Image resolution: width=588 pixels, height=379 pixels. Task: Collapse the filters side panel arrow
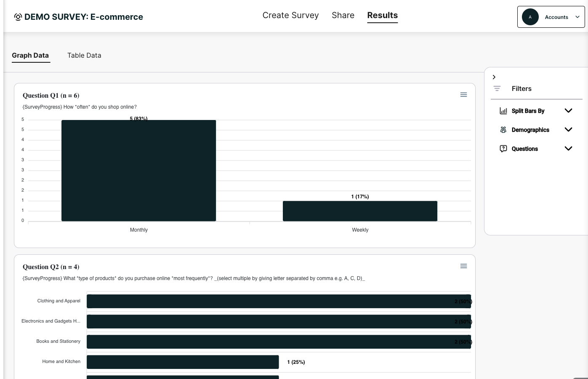[x=494, y=77]
